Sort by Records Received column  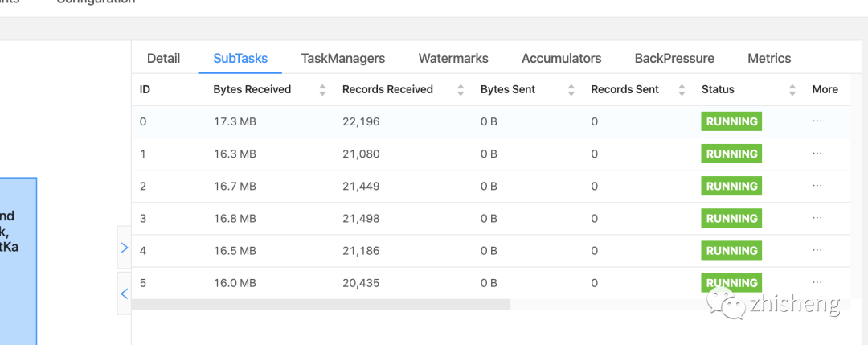(x=461, y=90)
